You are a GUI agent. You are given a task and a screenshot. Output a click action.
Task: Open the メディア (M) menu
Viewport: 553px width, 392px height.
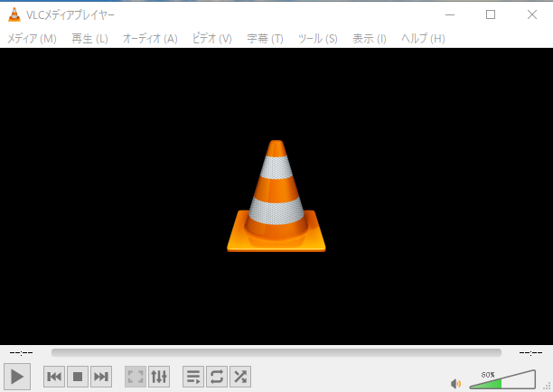pyautogui.click(x=32, y=39)
